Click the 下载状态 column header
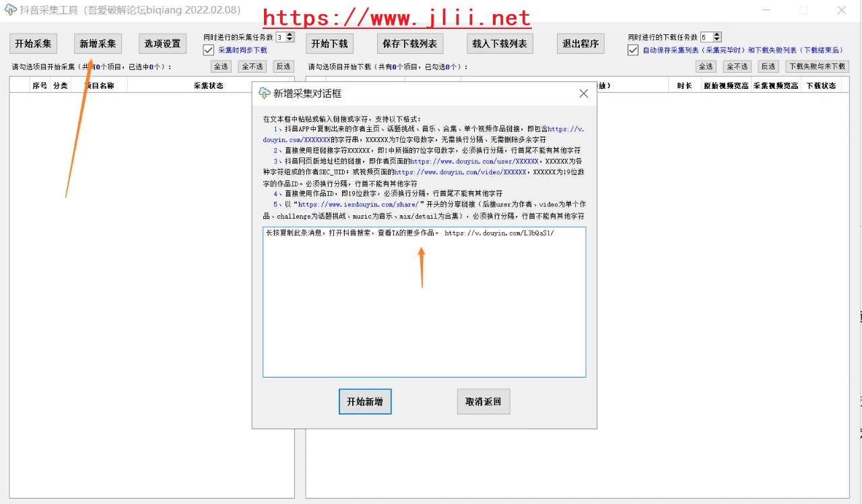Screen dimensions: 862x504 coord(821,85)
